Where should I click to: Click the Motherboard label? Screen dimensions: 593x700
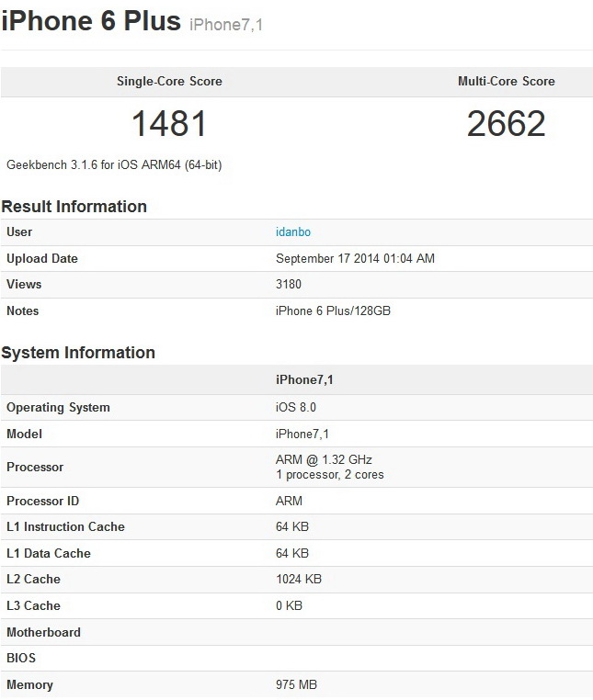(44, 633)
